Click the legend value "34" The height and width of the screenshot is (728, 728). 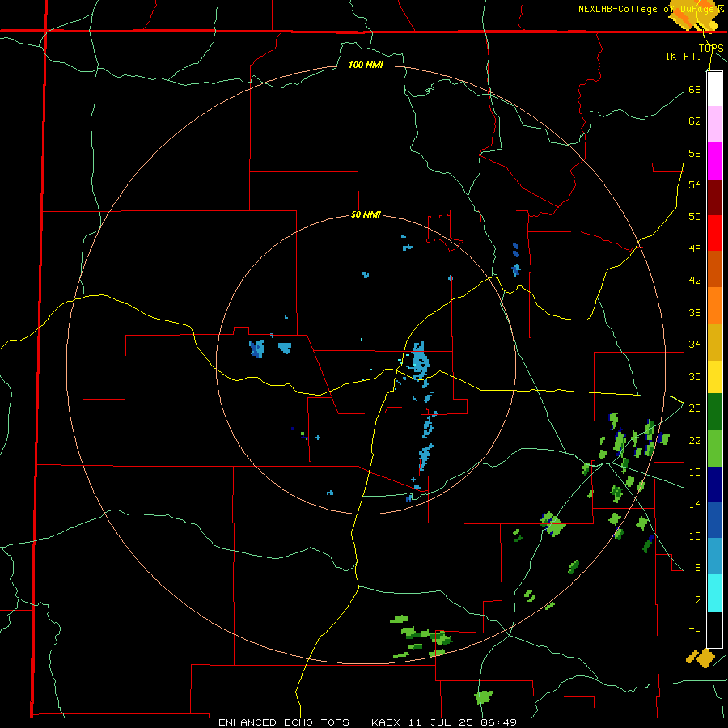pos(695,345)
